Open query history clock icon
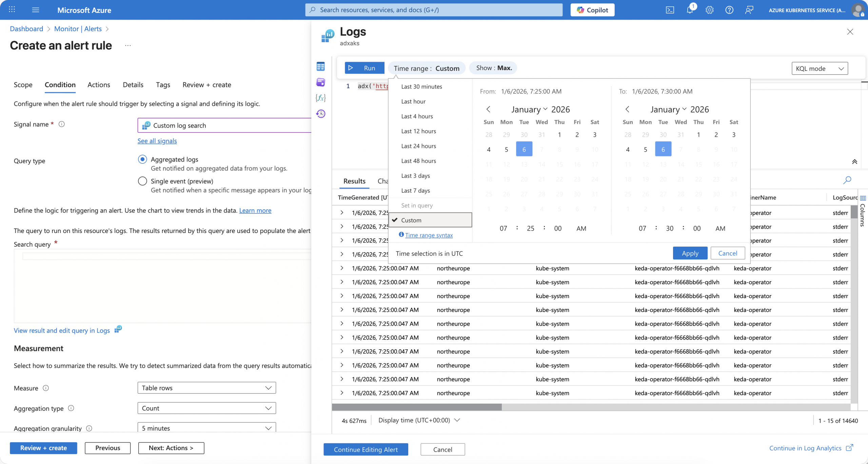 (x=320, y=114)
